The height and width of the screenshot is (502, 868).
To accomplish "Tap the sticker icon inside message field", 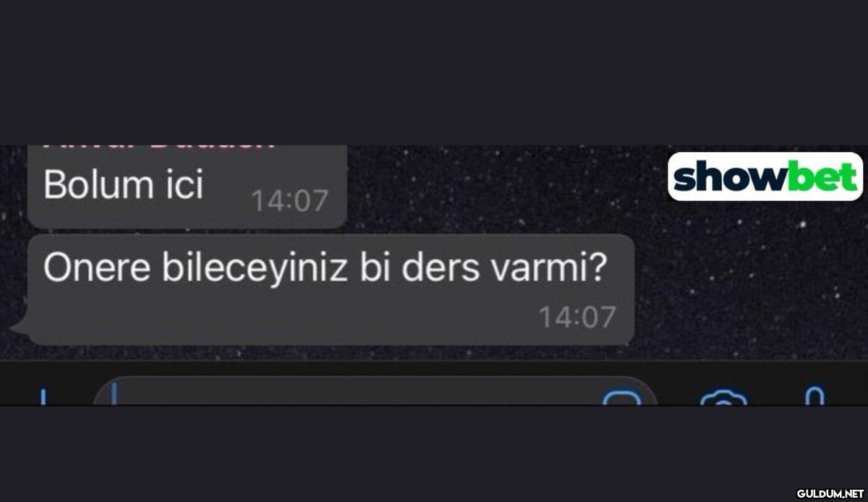I will (622, 397).
